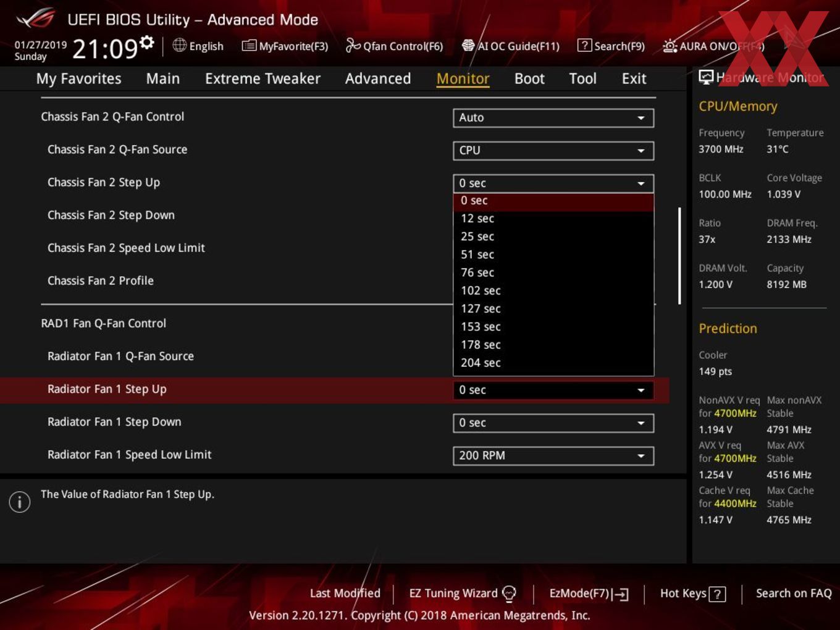Open Extreme Tweaker tab
Image resolution: width=840 pixels, height=630 pixels.
[x=262, y=78]
